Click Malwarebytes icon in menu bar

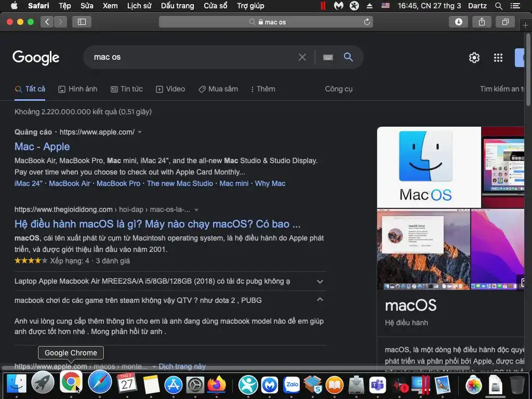338,6
